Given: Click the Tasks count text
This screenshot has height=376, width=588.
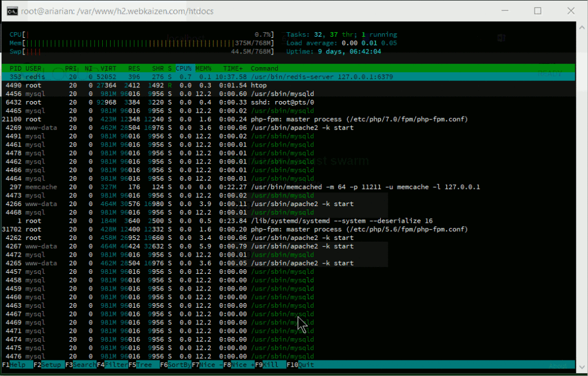Looking at the screenshot, I should pos(342,34).
